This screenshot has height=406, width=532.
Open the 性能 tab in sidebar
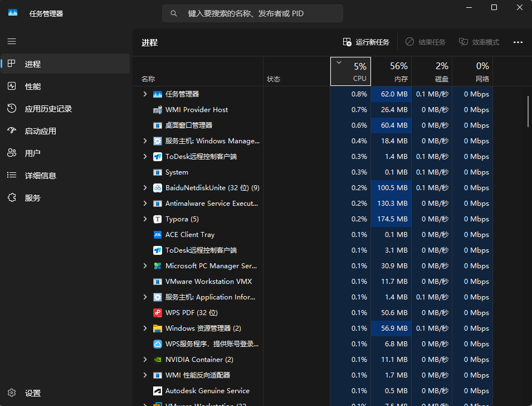65,86
